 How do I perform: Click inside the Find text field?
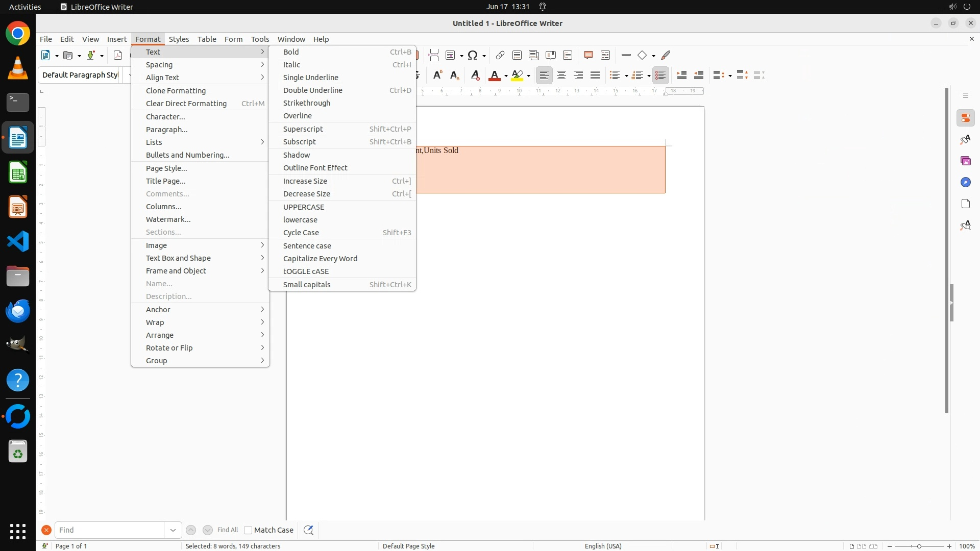tap(109, 530)
